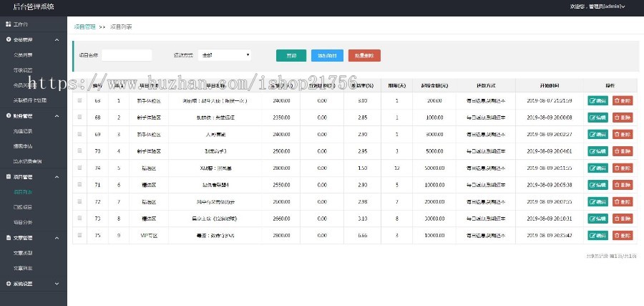Edit the project with ID 71
The height and width of the screenshot is (306, 644).
point(598,185)
